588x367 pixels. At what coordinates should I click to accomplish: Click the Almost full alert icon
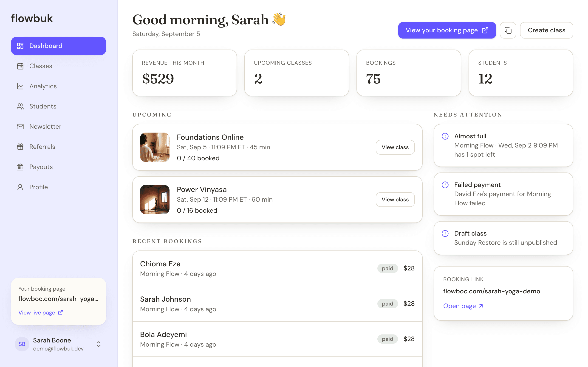tap(445, 136)
